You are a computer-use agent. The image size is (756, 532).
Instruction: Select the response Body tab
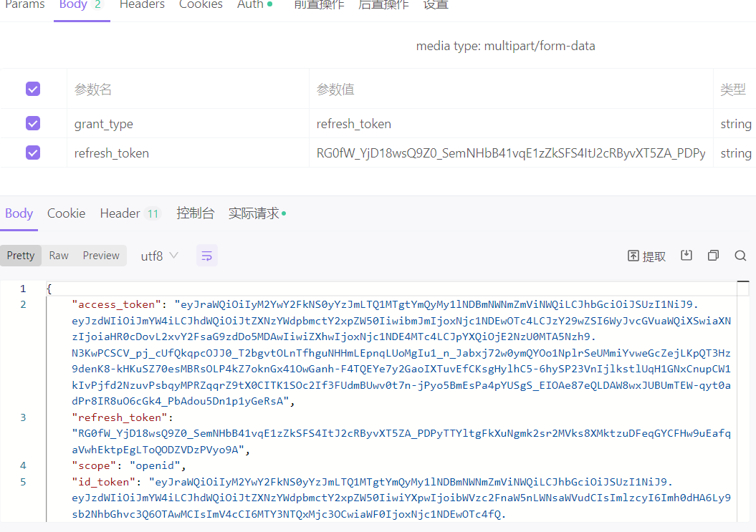[x=19, y=213]
